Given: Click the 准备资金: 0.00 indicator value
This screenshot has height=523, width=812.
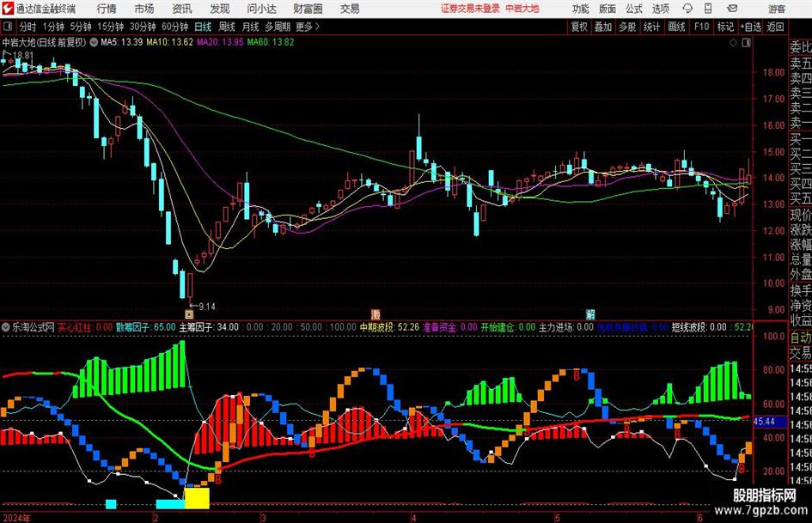Looking at the screenshot, I should [450, 327].
